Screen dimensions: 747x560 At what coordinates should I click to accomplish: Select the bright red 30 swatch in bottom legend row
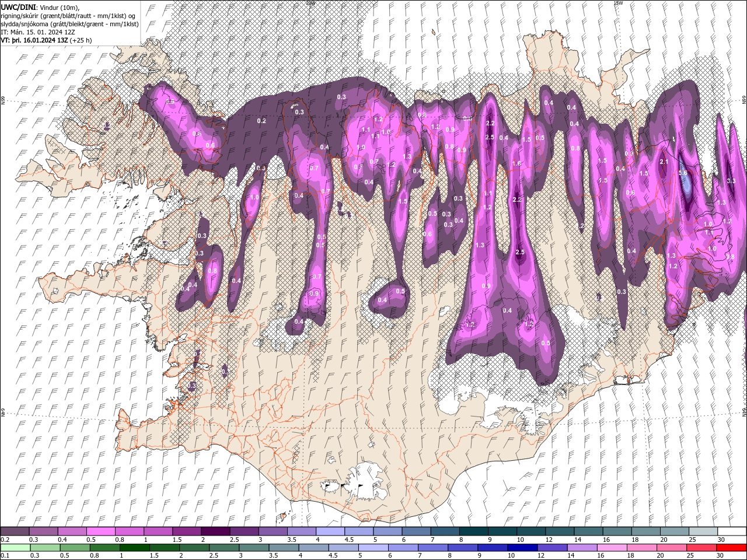coord(731,548)
